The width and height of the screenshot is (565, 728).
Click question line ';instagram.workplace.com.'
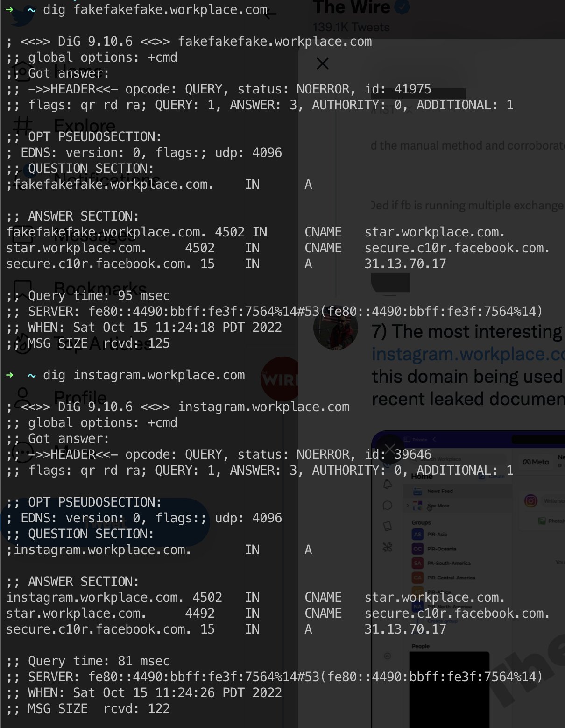point(159,550)
